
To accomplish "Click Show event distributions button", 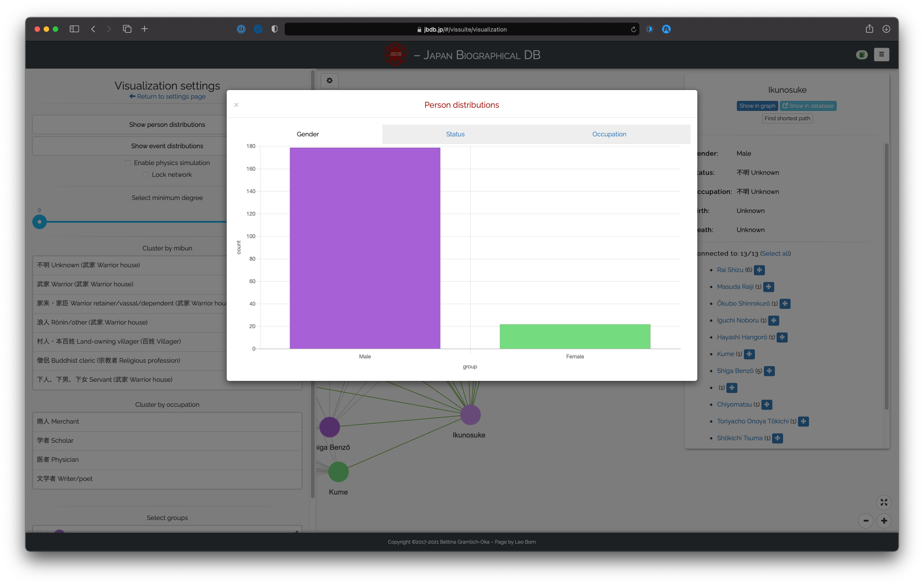I will click(167, 146).
